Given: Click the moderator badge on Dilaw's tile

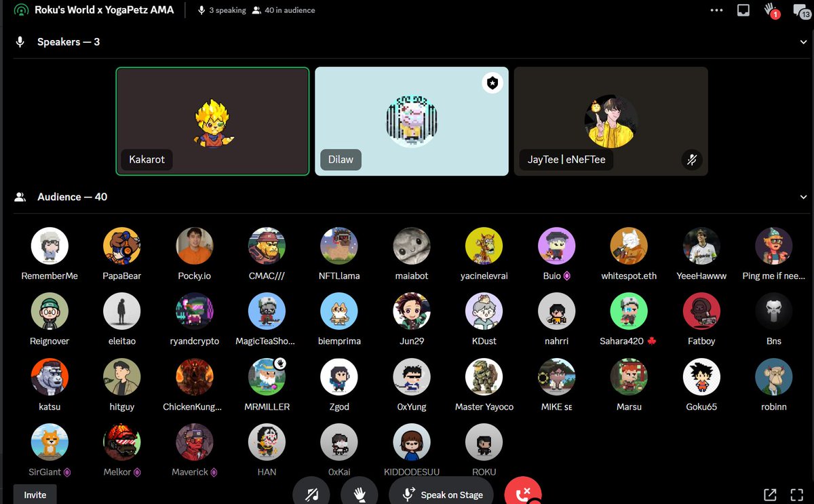Looking at the screenshot, I should coord(492,83).
